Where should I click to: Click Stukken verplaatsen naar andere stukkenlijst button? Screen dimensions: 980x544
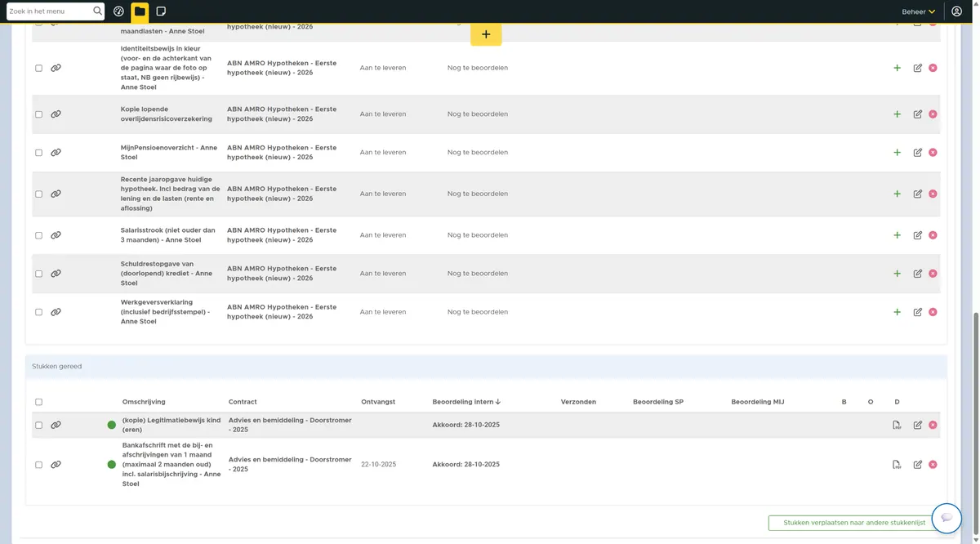tap(854, 523)
